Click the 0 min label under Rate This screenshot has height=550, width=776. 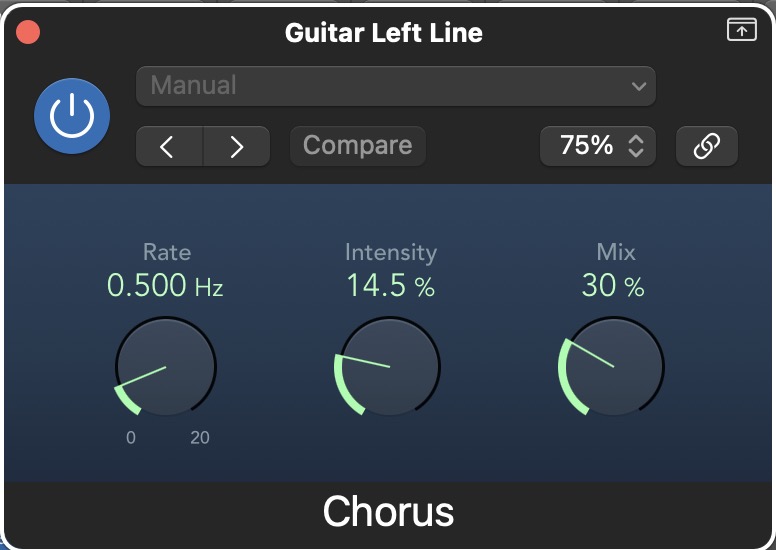coord(131,438)
